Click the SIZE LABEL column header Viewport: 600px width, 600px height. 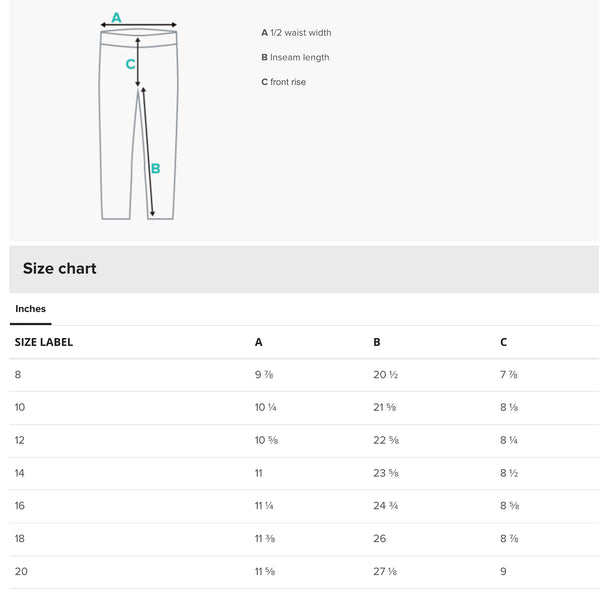point(44,342)
